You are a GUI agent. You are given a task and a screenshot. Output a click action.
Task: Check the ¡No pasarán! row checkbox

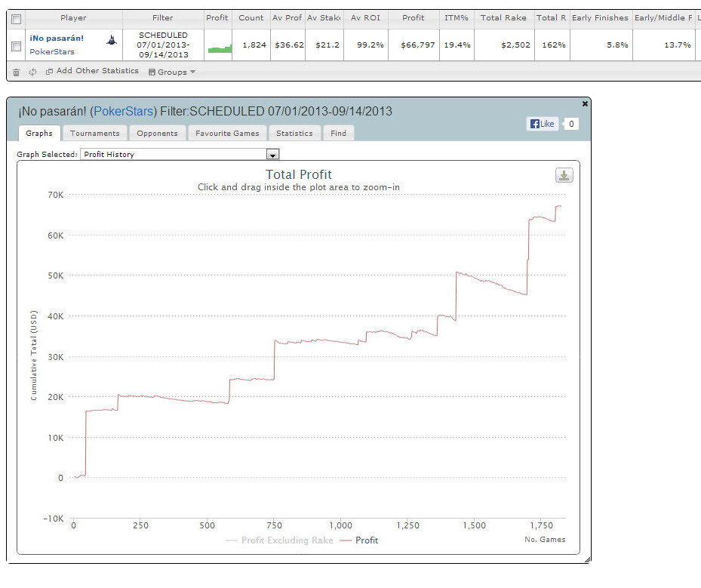coord(17,46)
